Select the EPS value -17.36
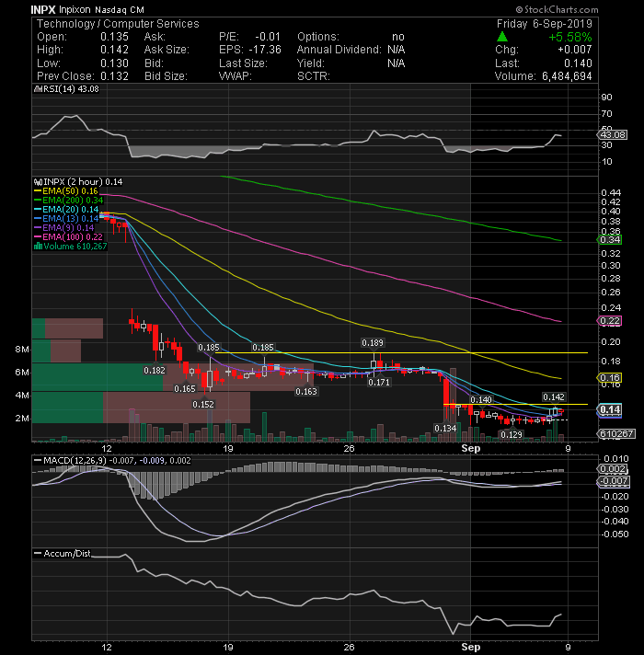The width and height of the screenshot is (644, 655). (265, 50)
